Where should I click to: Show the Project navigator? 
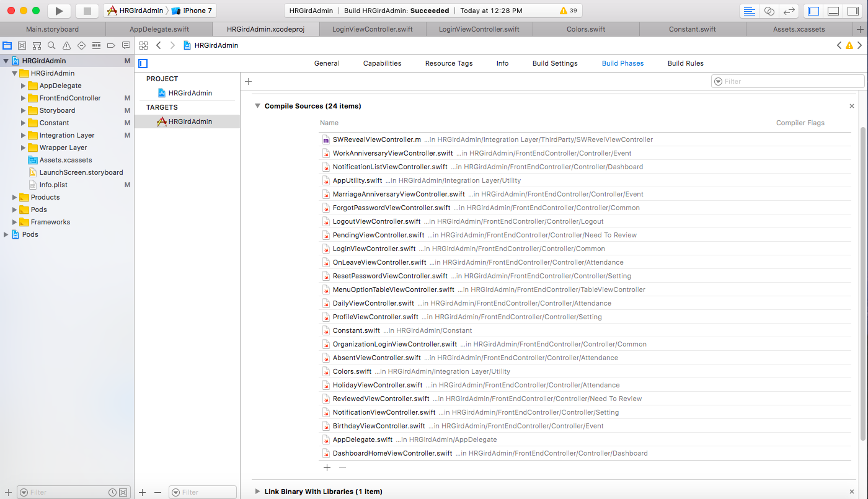tap(7, 45)
